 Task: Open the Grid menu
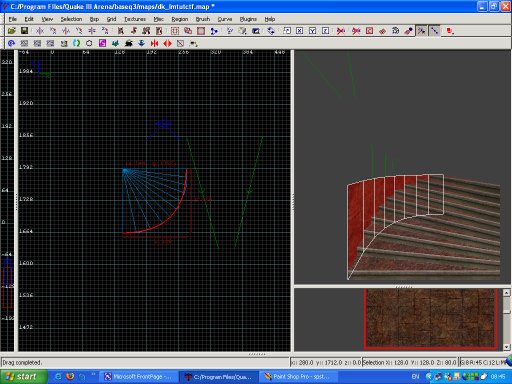111,19
